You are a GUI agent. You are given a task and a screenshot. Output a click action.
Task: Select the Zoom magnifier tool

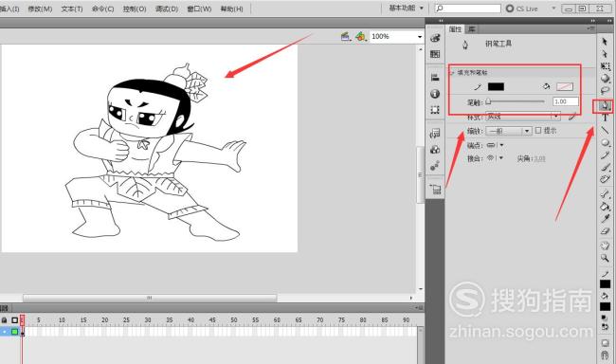click(x=605, y=258)
